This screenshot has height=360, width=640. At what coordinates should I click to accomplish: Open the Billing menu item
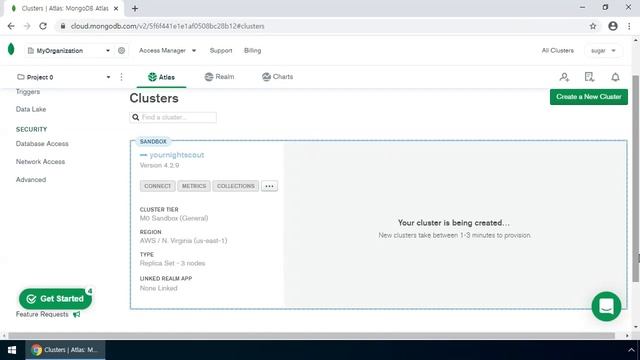252,51
